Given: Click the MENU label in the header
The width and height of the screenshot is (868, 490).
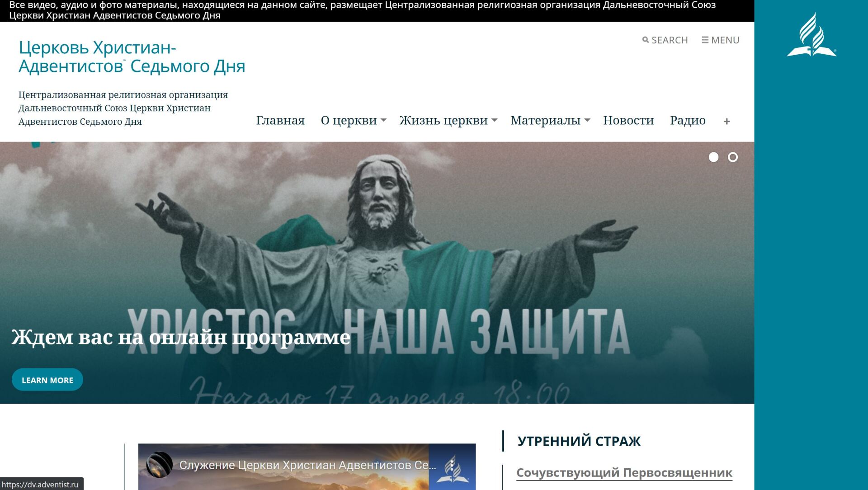Looking at the screenshot, I should click(725, 40).
